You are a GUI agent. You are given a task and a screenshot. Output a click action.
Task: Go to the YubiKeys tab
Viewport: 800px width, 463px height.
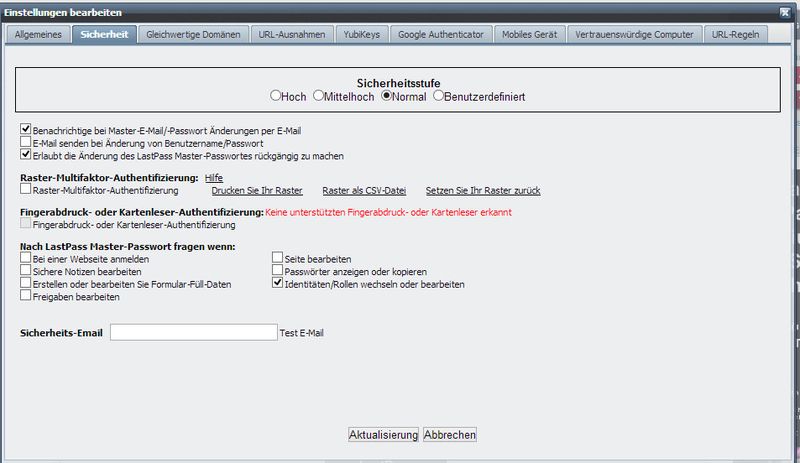tap(362, 35)
